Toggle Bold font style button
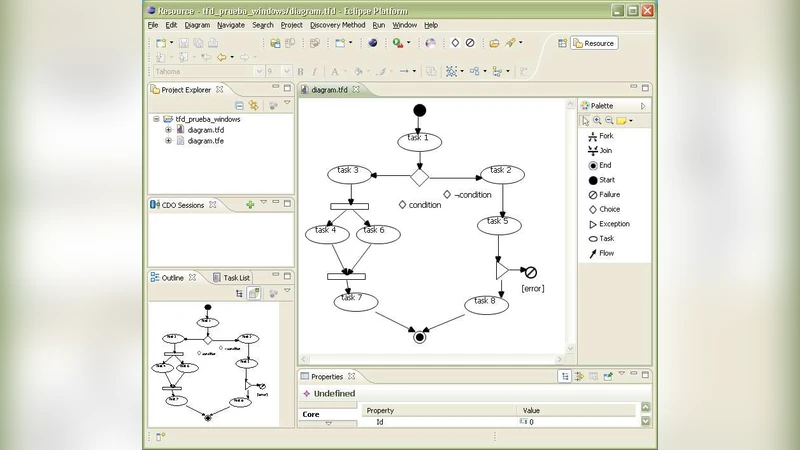 coord(301,72)
